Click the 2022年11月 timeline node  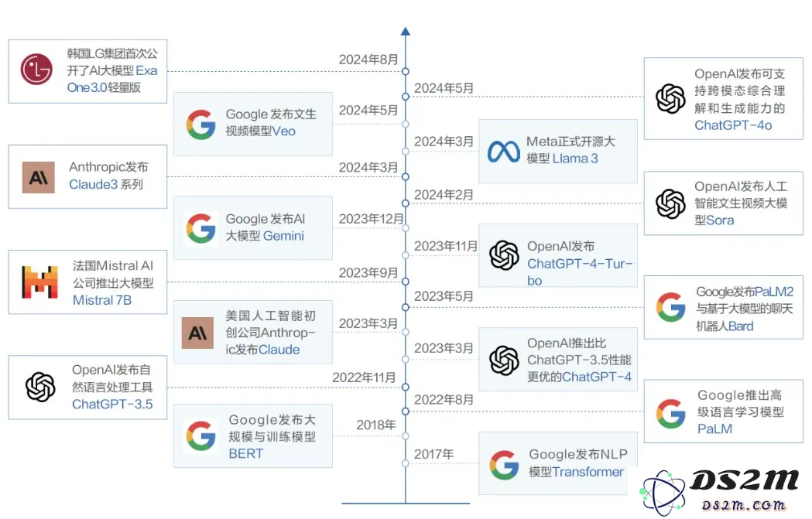pos(405,387)
